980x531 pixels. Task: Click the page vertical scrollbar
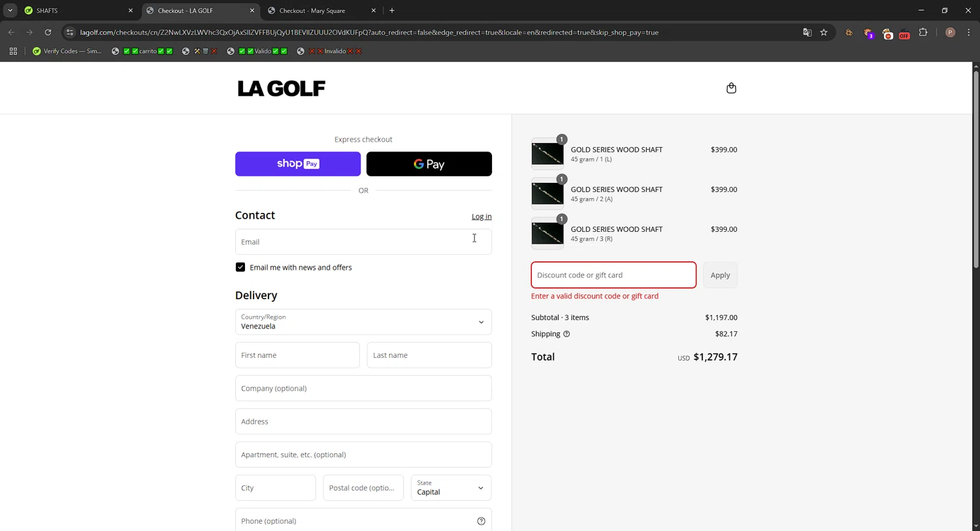point(976,170)
